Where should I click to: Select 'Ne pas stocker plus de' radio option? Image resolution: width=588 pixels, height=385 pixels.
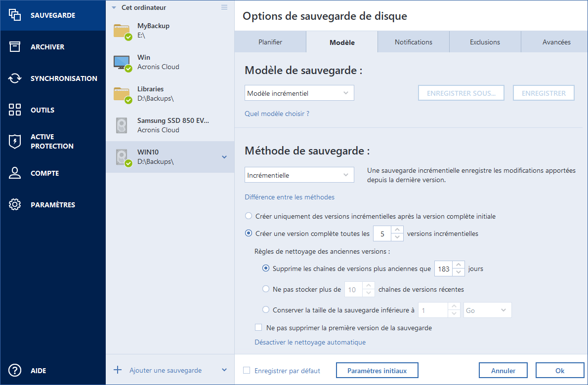click(x=266, y=289)
